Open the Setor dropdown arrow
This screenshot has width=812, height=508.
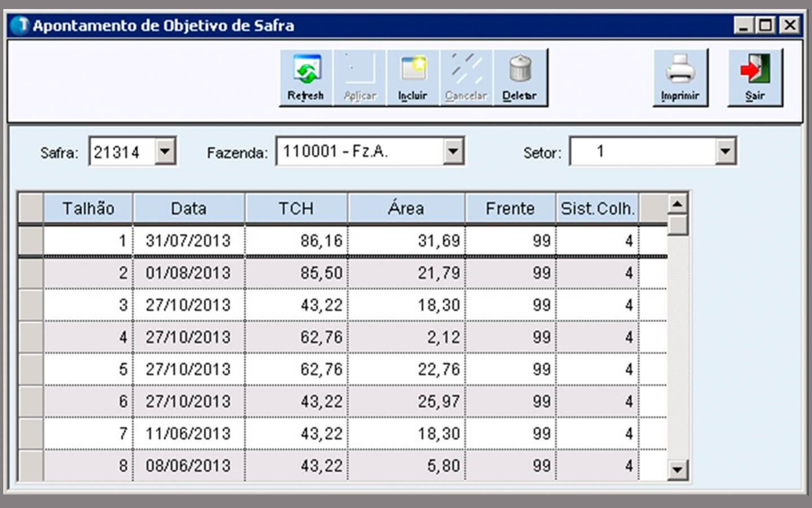coord(725,151)
